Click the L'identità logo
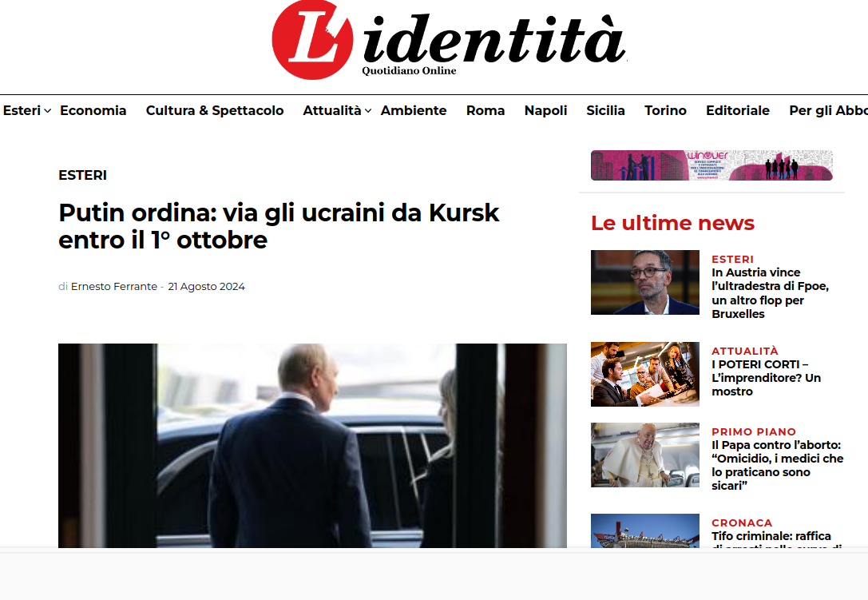This screenshot has height=600, width=868. (x=449, y=40)
